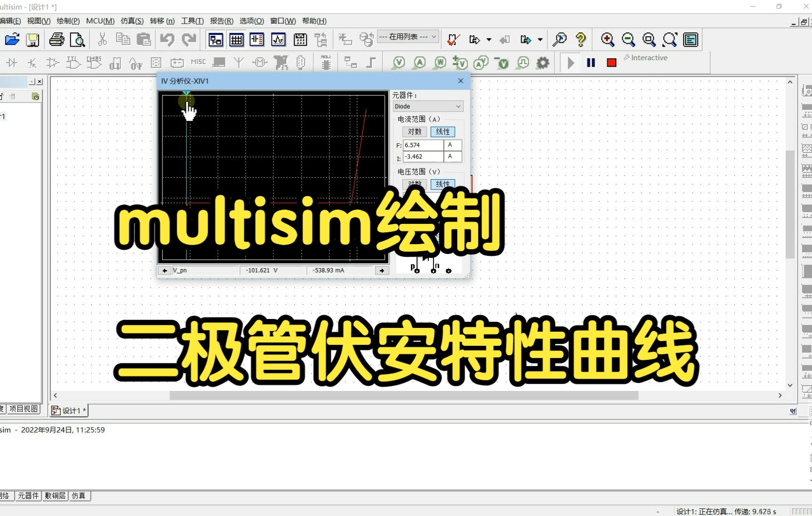Open unit dropdown next to I: -3.462
The height and width of the screenshot is (516, 812).
tap(453, 157)
